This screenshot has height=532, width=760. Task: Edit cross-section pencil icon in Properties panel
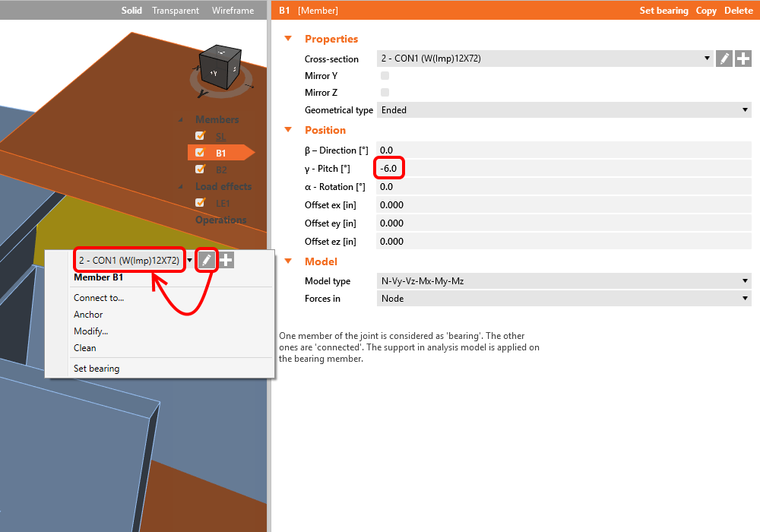(724, 59)
